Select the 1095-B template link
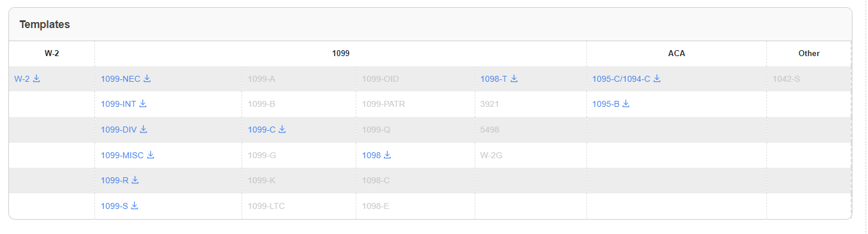Screen dimensions: 868x234 [606, 104]
